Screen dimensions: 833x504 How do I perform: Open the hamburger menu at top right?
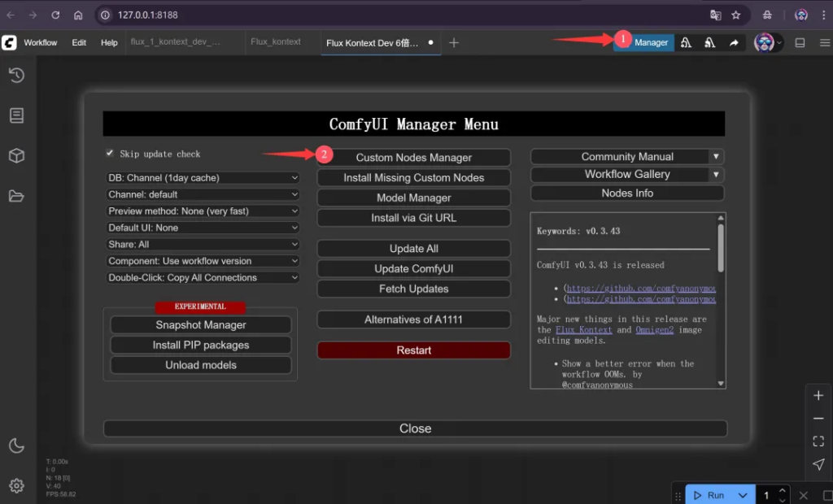coord(825,42)
